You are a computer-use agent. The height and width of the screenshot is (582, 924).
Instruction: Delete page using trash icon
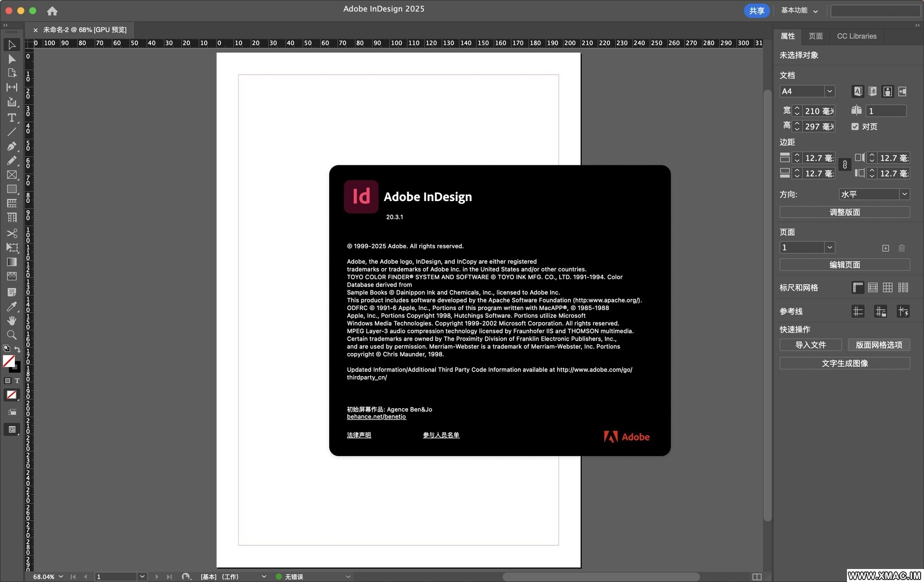pos(901,248)
